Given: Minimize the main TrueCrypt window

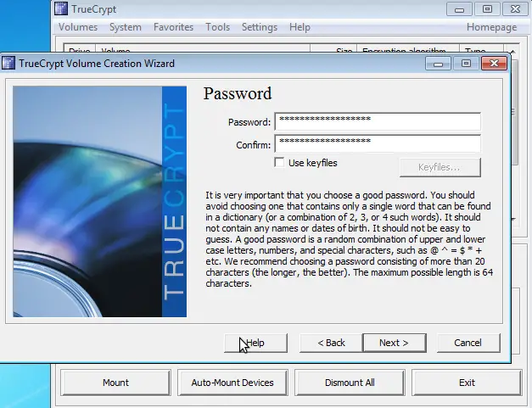Looking at the screenshot, I should (459, 9).
